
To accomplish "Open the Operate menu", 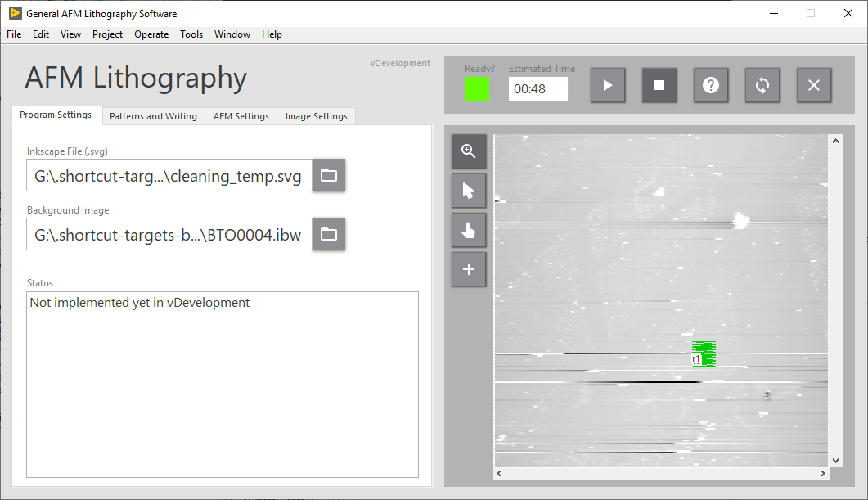I will pyautogui.click(x=151, y=34).
